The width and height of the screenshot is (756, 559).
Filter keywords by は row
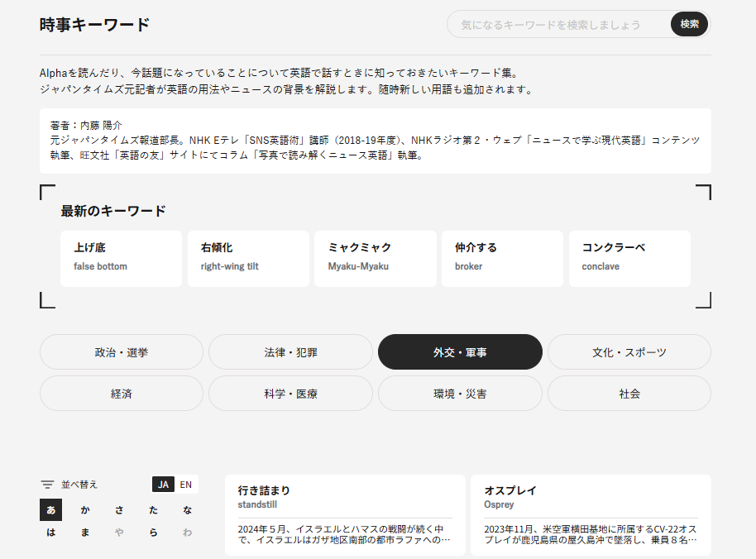[x=51, y=532]
